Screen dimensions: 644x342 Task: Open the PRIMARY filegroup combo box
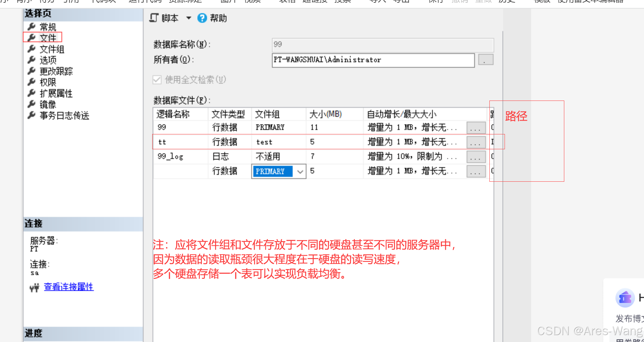279,171
